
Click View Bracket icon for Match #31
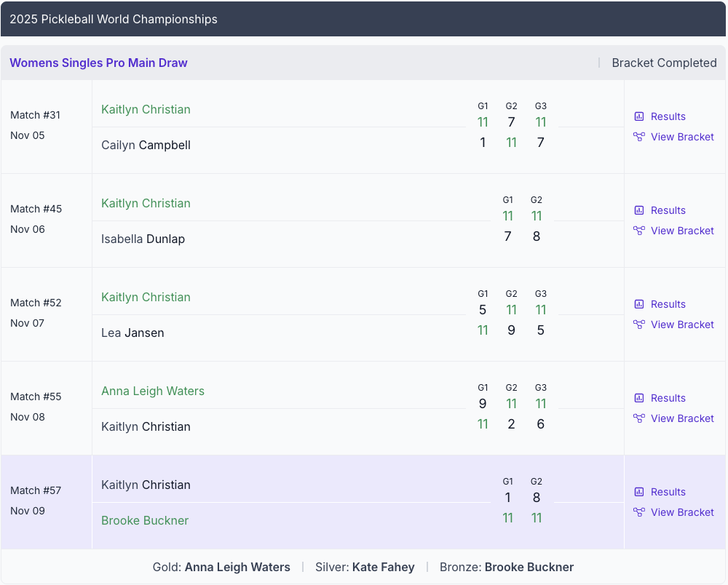pos(639,137)
